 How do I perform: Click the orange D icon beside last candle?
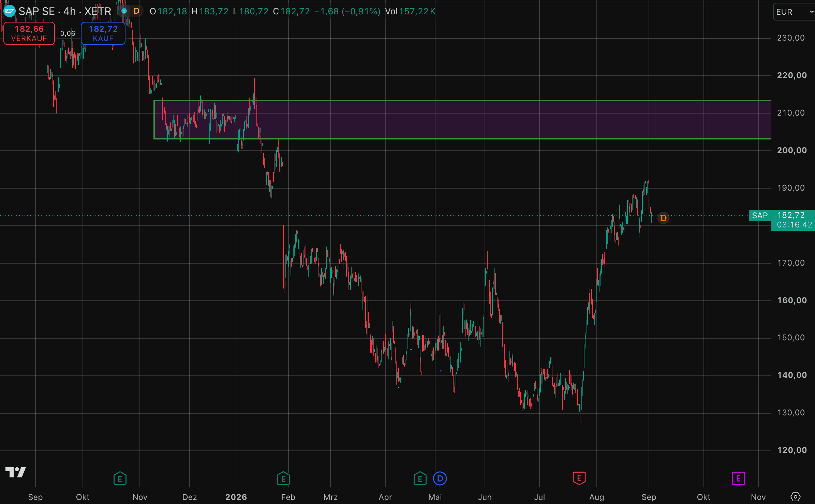[x=663, y=218]
